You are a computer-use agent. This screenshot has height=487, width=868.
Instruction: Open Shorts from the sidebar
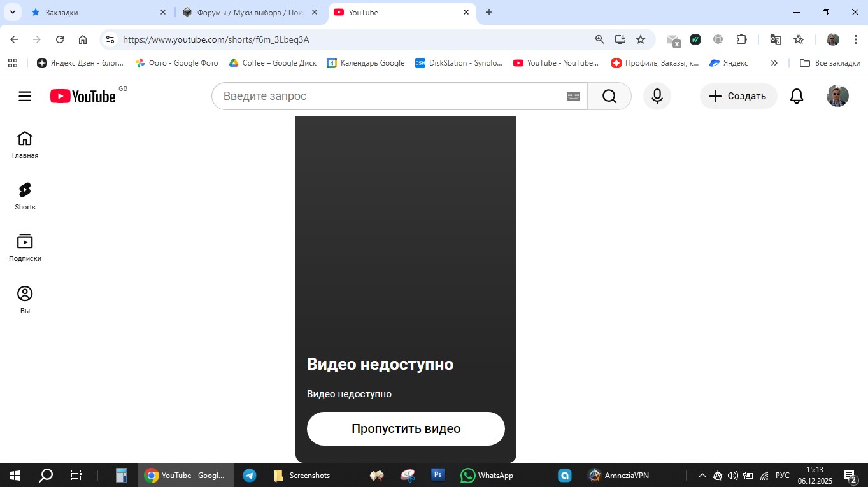click(25, 195)
